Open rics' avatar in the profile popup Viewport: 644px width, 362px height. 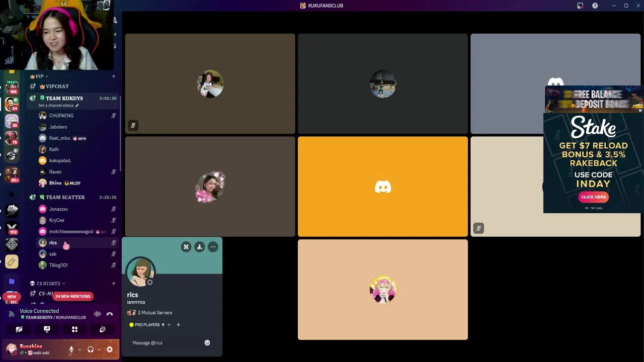point(140,272)
